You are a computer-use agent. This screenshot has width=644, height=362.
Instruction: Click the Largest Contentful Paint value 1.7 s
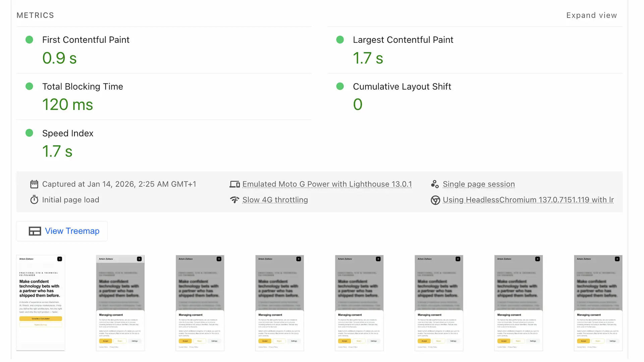click(368, 58)
